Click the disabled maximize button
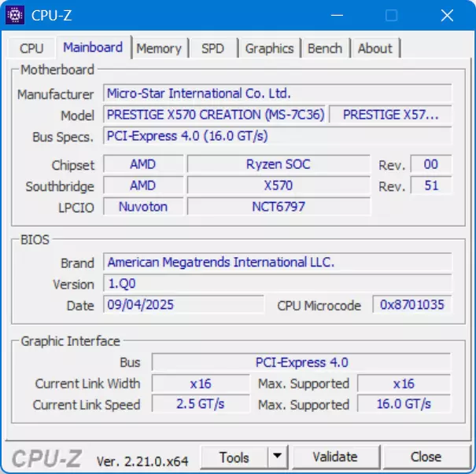476x474 pixels. [x=391, y=15]
